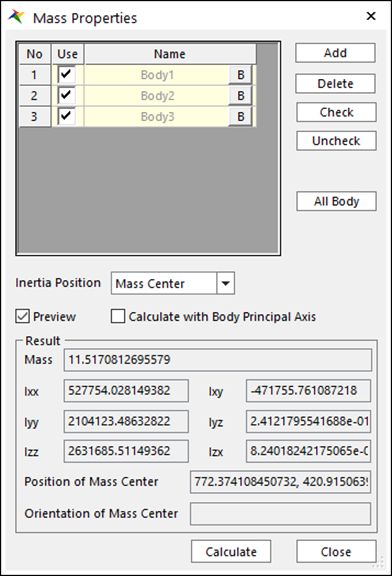The width and height of the screenshot is (392, 576).
Task: Click the Mass Properties app logo icon
Action: 16,17
